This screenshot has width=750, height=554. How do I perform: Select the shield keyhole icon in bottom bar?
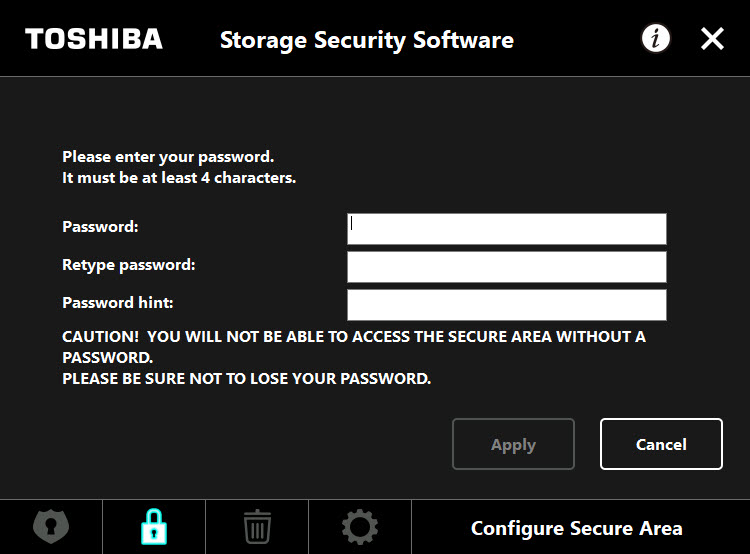click(51, 527)
